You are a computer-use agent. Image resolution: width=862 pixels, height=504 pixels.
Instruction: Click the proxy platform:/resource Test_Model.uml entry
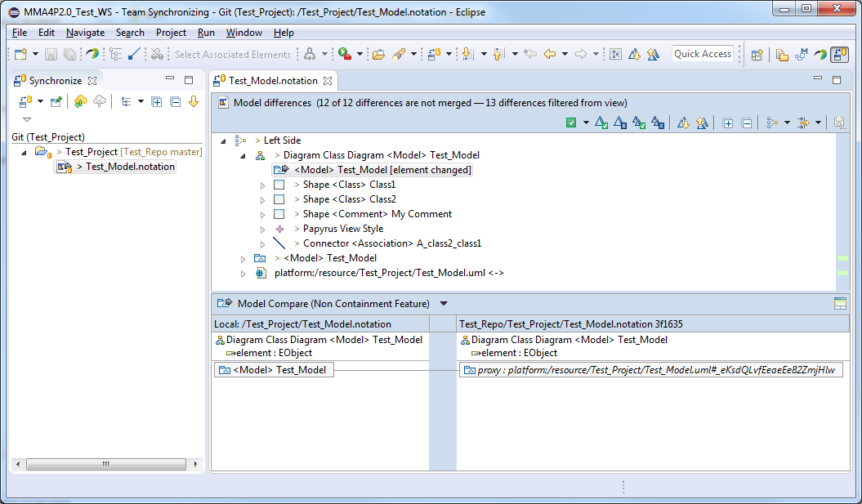[x=650, y=370]
